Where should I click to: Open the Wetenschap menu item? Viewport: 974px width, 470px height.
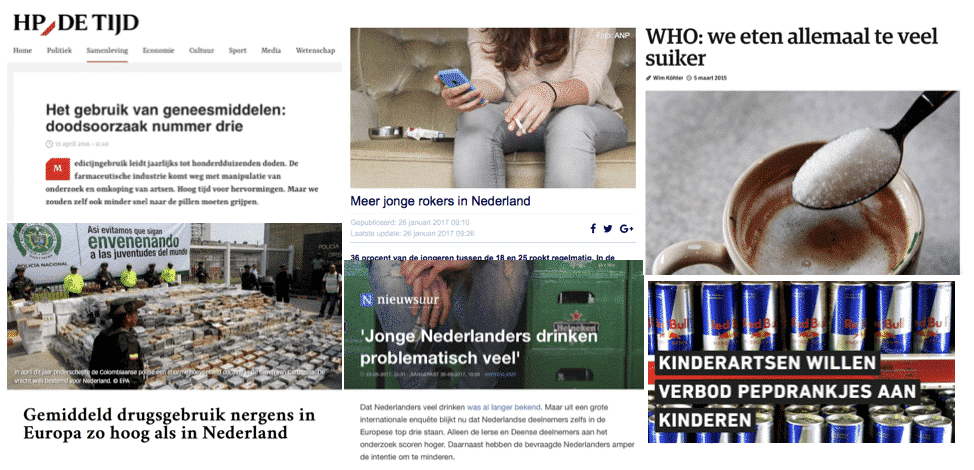tap(315, 51)
